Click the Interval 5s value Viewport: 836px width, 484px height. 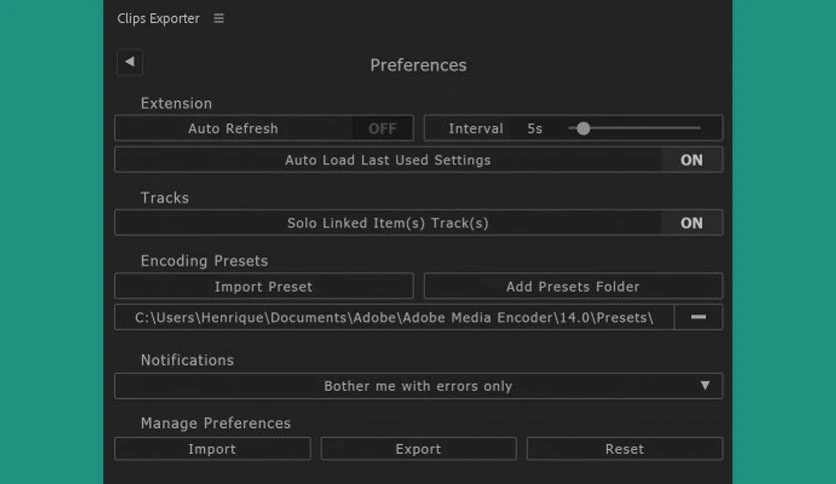point(535,128)
